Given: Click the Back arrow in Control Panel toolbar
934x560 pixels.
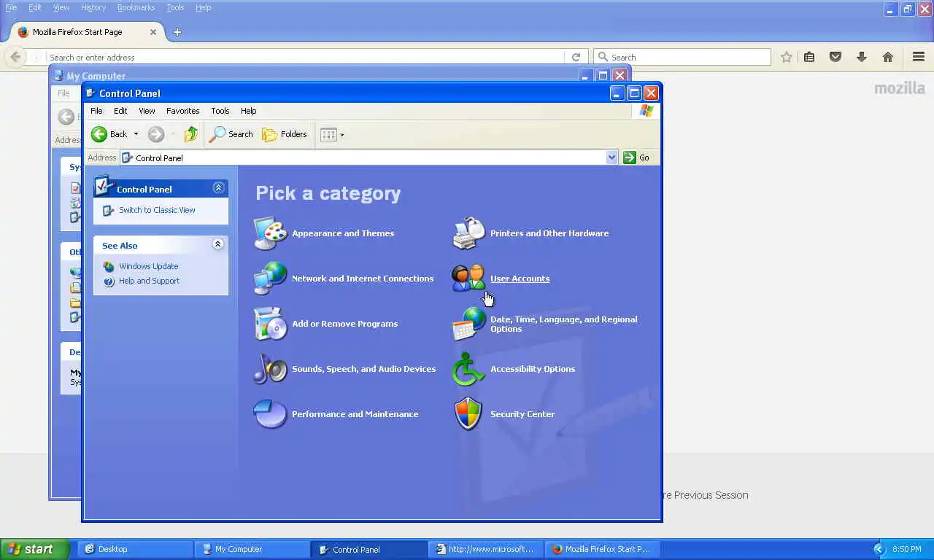Looking at the screenshot, I should (109, 134).
